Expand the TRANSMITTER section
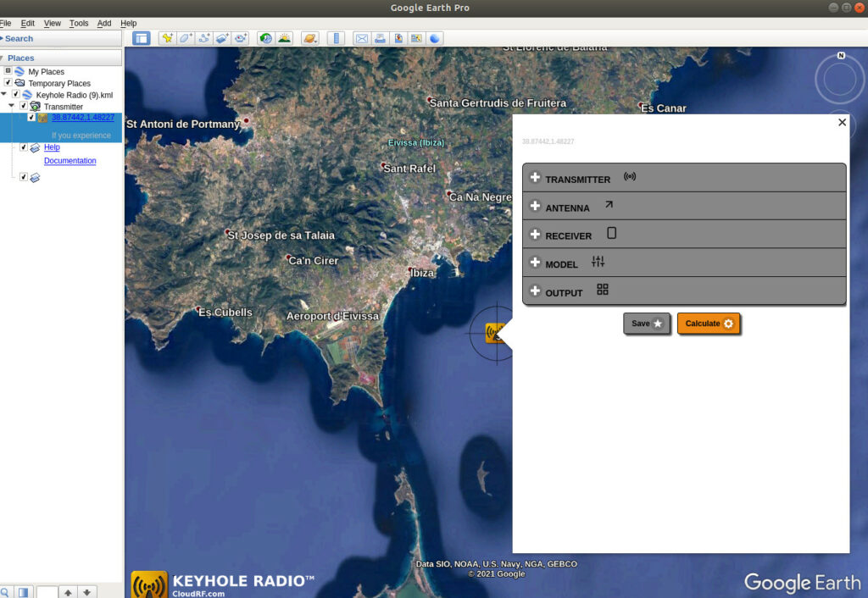This screenshot has width=868, height=598. click(x=684, y=178)
